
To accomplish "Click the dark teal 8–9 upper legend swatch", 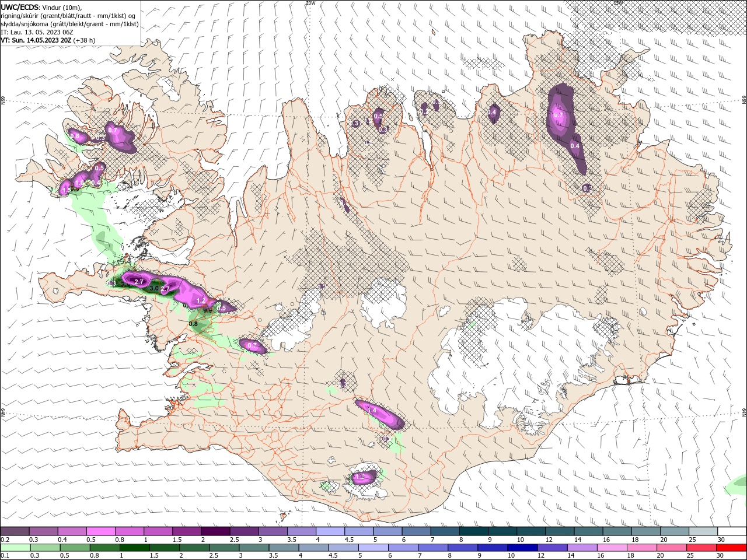I will point(474,531).
